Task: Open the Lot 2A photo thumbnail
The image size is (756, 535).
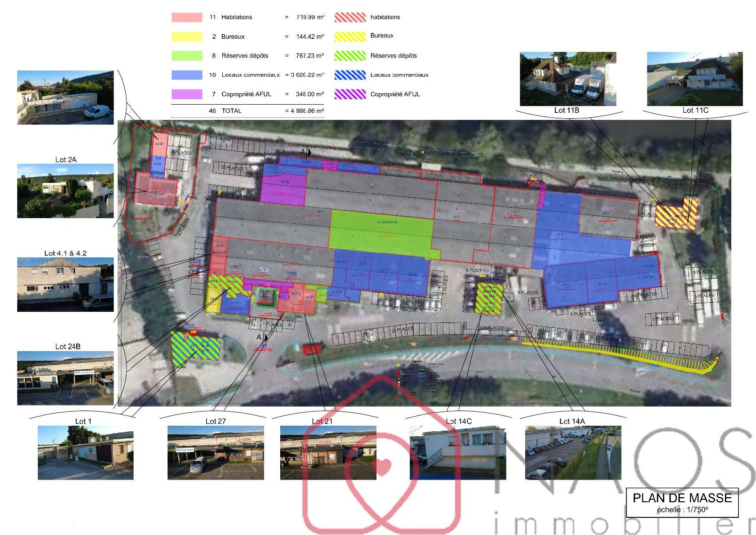Action: 66,190
